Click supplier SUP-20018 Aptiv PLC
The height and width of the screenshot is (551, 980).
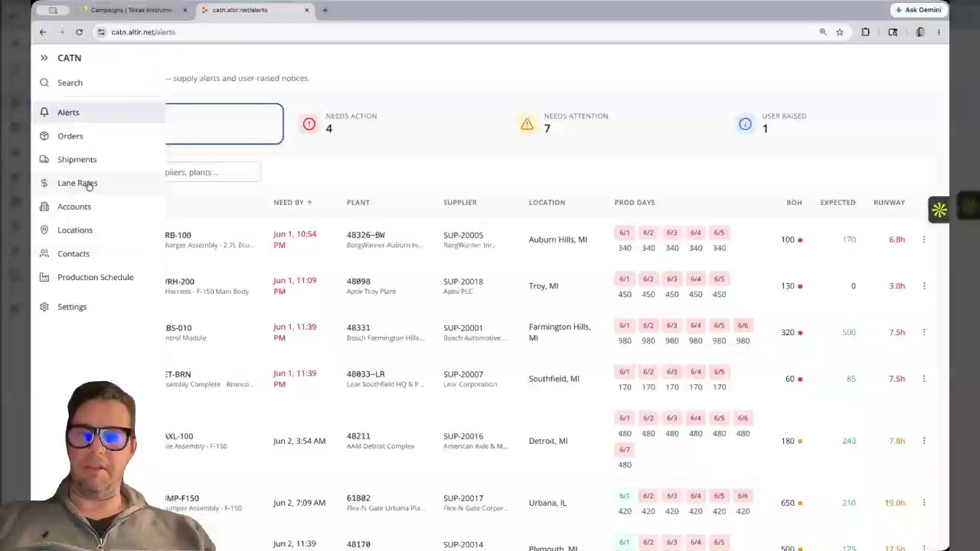(463, 286)
